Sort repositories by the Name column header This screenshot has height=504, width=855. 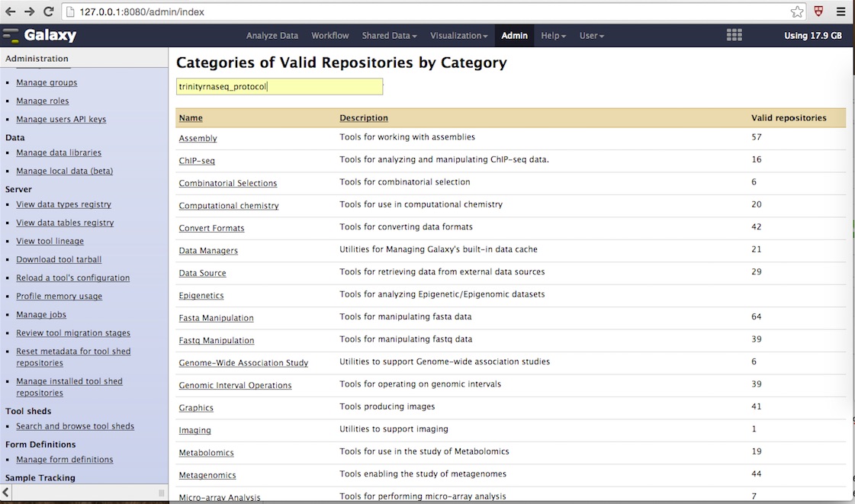[x=190, y=117]
